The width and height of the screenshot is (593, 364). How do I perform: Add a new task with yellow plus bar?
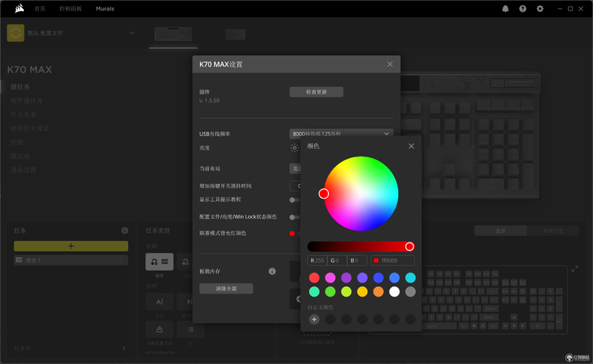pos(71,246)
